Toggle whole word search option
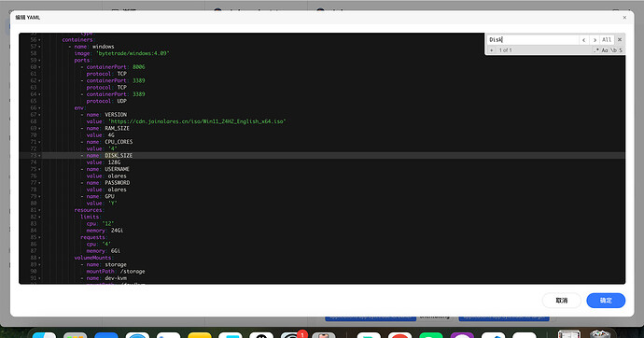Viewport: 644px width, 338px height. [613, 50]
